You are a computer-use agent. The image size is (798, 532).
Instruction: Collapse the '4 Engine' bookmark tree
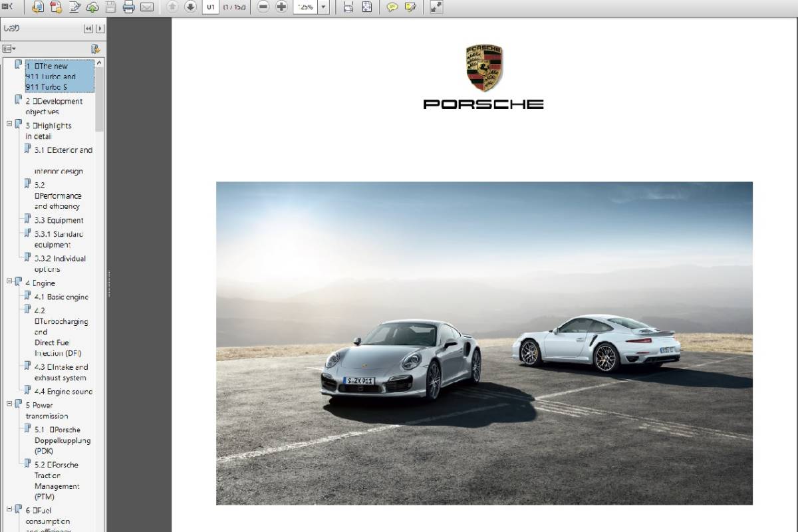pyautogui.click(x=10, y=282)
